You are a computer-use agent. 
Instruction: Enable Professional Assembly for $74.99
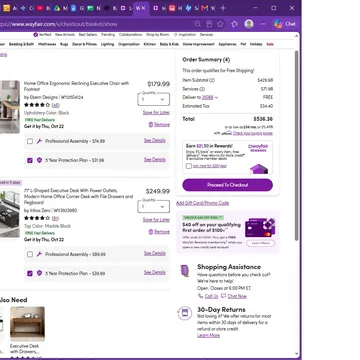click(30, 141)
